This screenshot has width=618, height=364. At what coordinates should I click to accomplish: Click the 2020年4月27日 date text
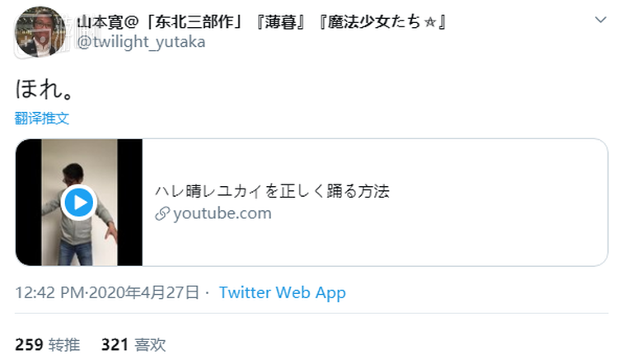coord(144,292)
